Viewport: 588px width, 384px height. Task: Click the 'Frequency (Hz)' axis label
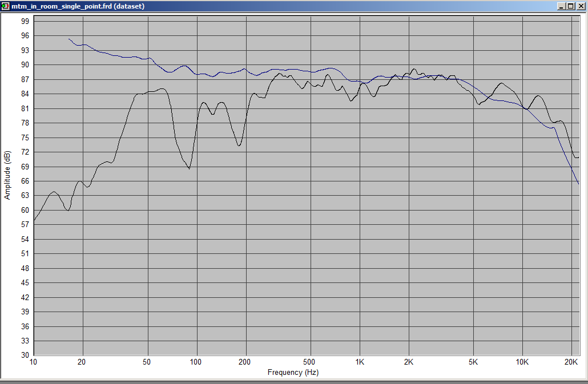pyautogui.click(x=293, y=372)
